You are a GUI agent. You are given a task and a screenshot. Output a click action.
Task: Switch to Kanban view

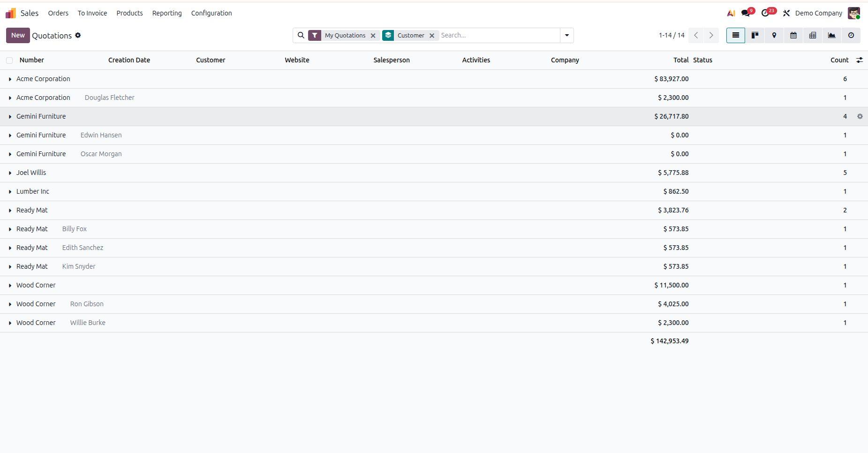point(755,35)
